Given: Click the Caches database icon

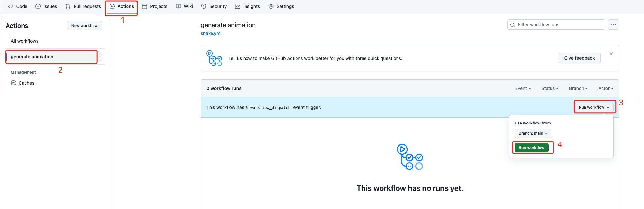Looking at the screenshot, I should pos(13,83).
